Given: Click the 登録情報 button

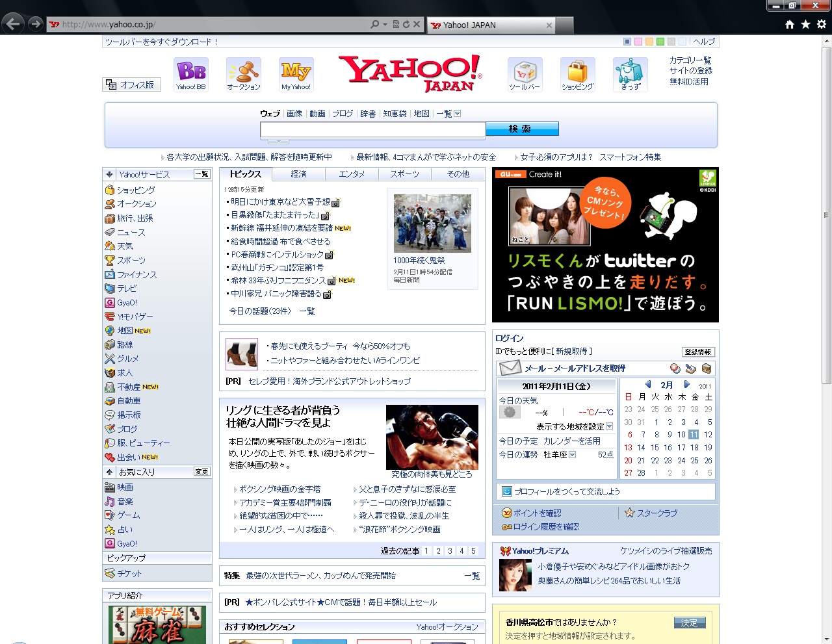Looking at the screenshot, I should point(698,352).
